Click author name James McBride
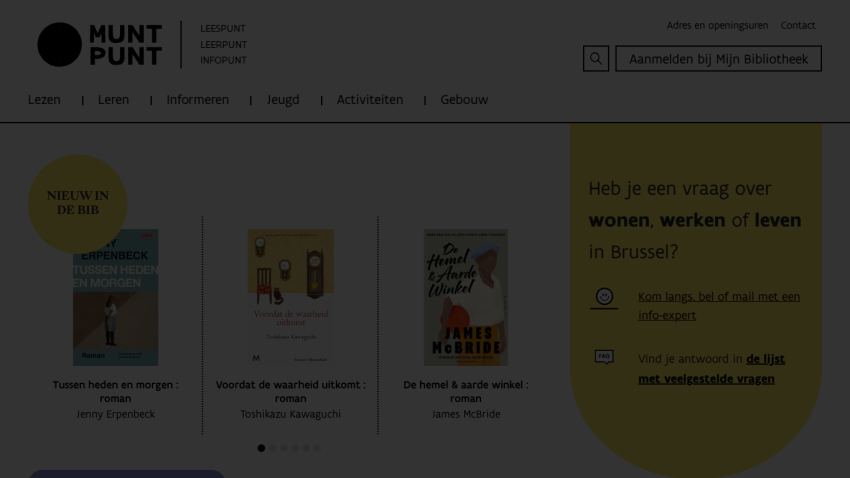850x478 pixels. [x=466, y=414]
